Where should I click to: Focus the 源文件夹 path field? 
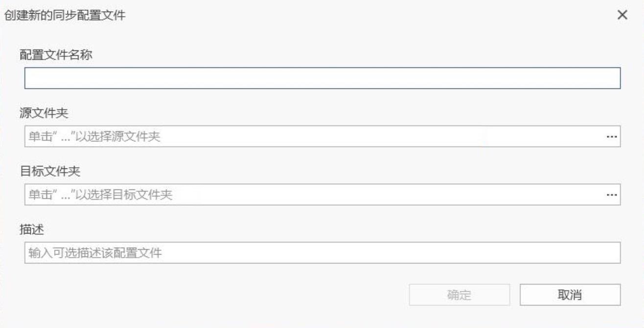[313, 137]
